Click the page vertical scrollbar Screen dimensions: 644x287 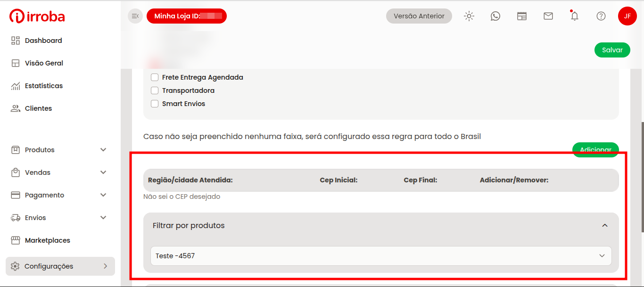642,177
